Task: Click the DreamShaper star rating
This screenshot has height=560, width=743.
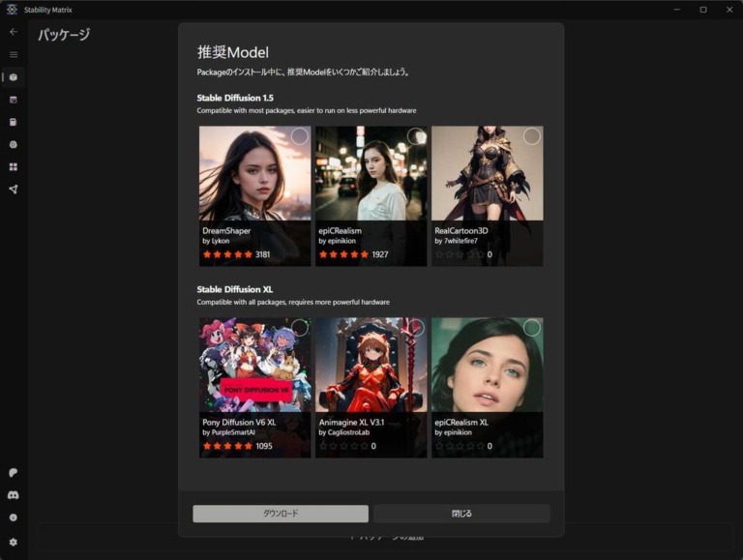Action: (x=227, y=254)
